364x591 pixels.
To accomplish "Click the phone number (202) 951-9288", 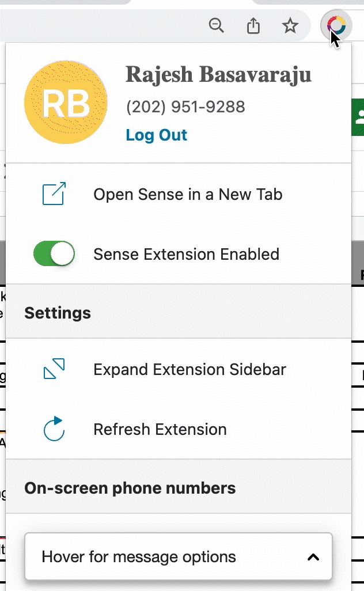I will 185,107.
